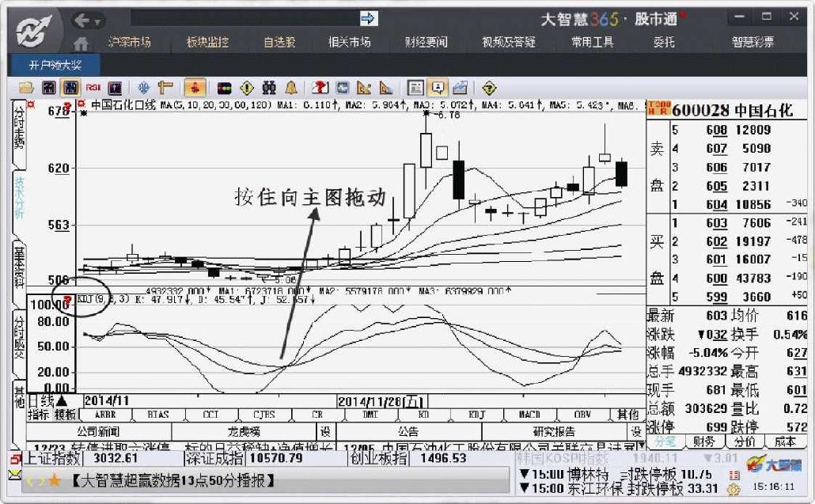Viewport: 815px width, 504px height.
Task: Switch to the 成本 tab in quote panel
Action: [x=785, y=441]
